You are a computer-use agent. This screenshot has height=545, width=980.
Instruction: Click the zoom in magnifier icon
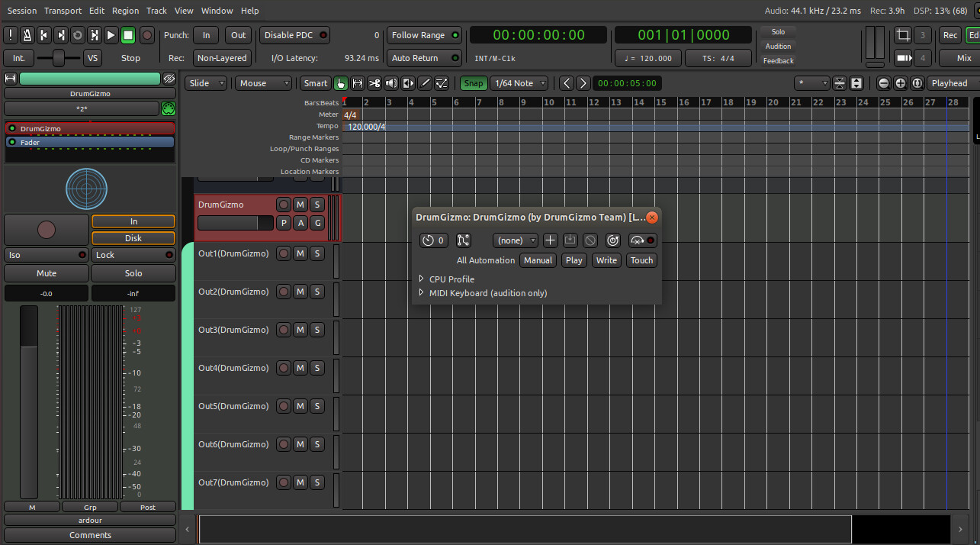901,83
